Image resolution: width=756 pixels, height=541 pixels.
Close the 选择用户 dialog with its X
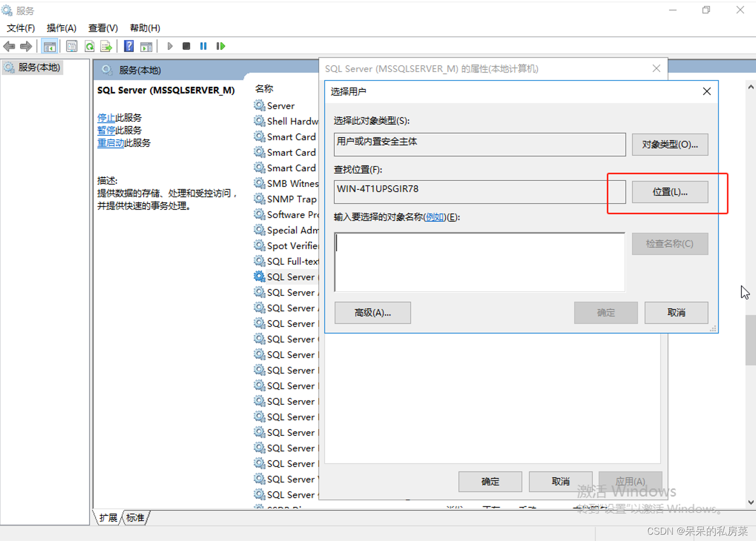point(707,91)
